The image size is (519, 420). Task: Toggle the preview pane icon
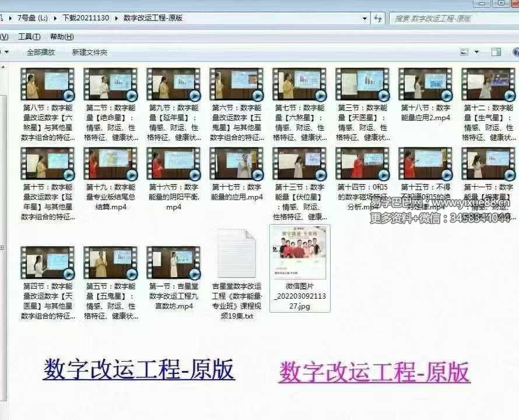495,51
